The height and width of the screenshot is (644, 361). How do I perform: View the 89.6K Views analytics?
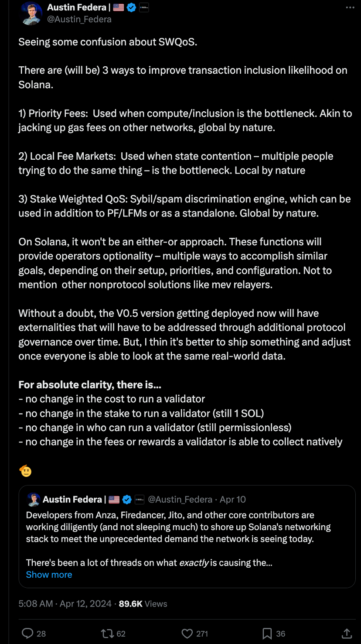(143, 604)
